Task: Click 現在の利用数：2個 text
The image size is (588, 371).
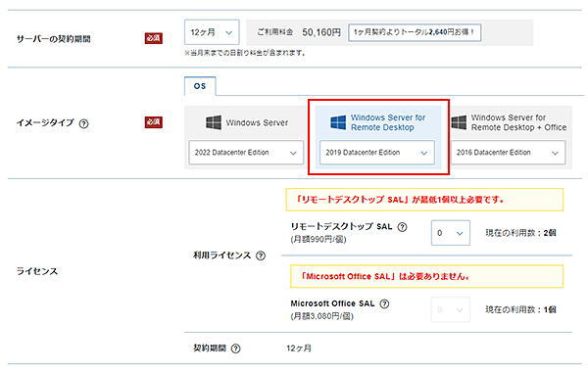Action: pos(520,233)
